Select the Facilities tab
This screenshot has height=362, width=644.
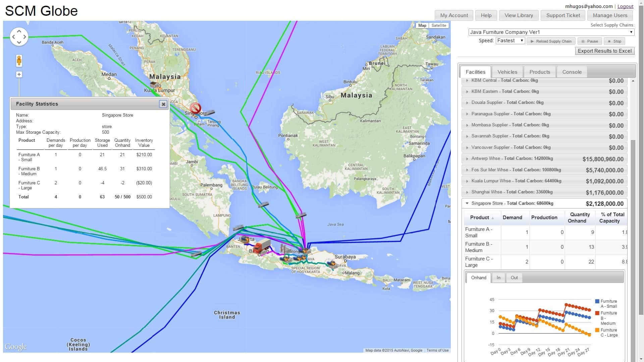(475, 72)
